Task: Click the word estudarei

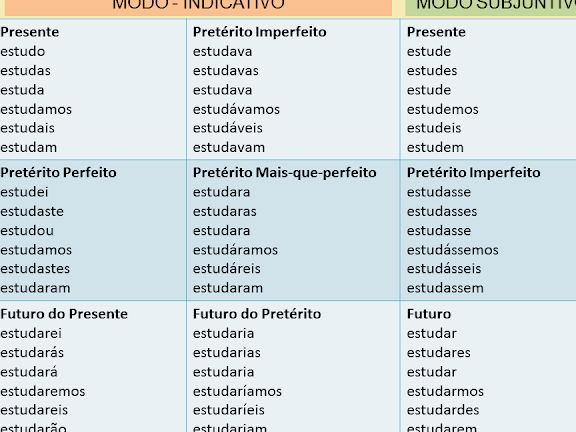Action: coord(31,334)
